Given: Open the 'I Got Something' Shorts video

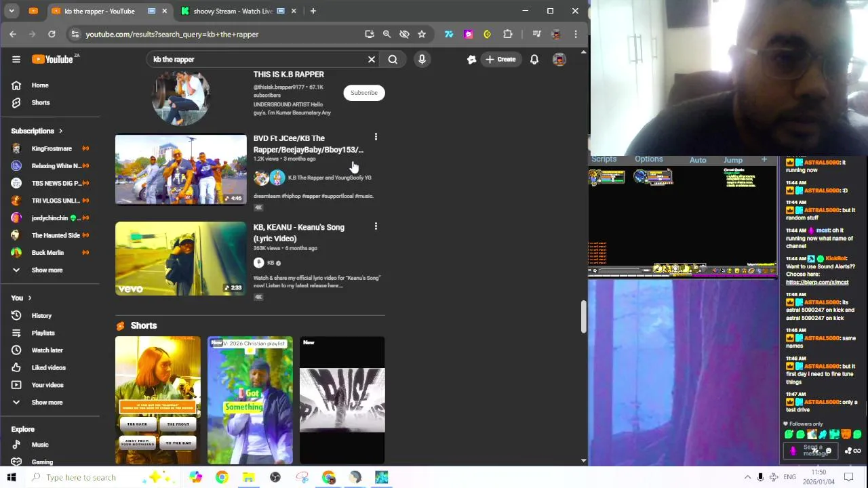Looking at the screenshot, I should pyautogui.click(x=250, y=400).
